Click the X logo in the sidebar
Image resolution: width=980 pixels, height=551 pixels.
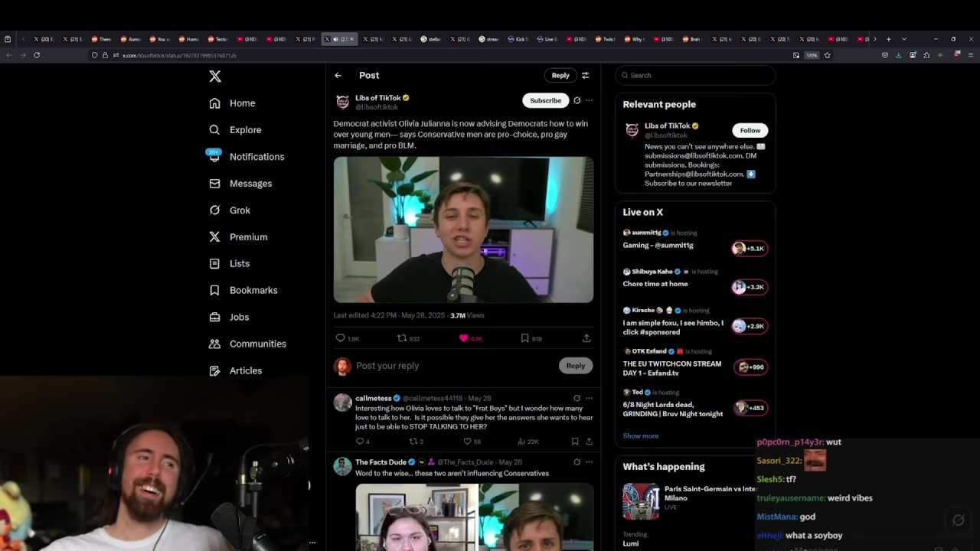point(215,77)
